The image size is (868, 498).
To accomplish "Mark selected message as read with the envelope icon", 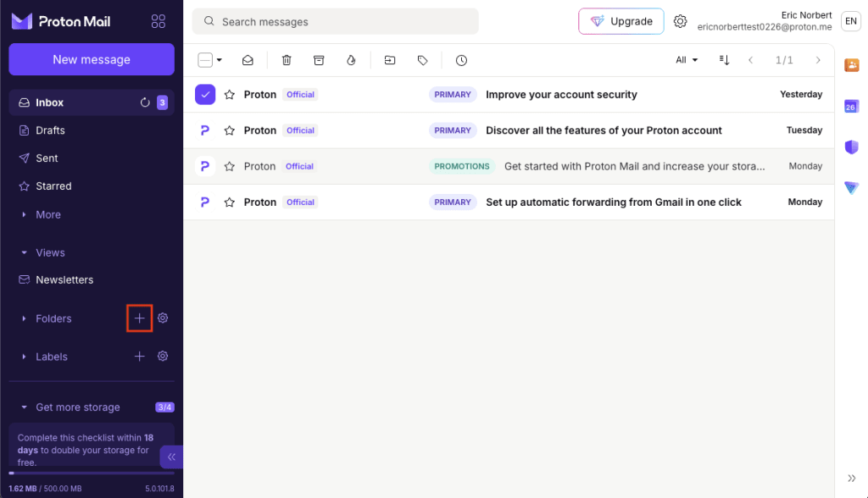I will [x=248, y=60].
